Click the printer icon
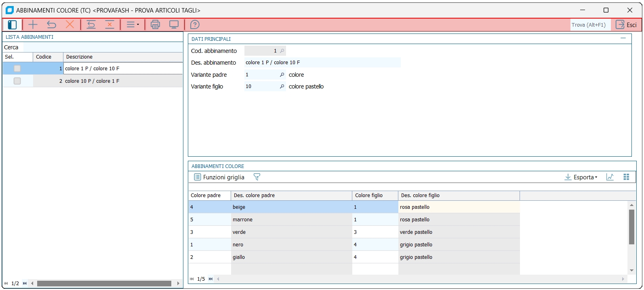 [155, 25]
